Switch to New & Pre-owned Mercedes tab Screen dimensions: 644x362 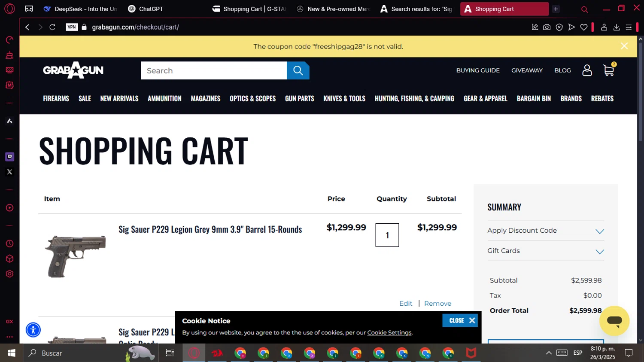pos(334,9)
